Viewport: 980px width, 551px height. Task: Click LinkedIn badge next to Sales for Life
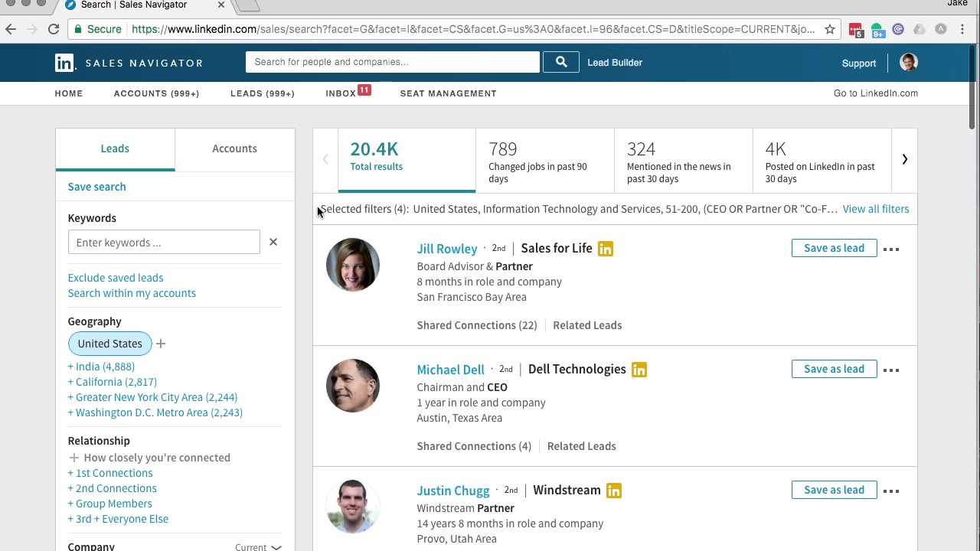point(606,249)
